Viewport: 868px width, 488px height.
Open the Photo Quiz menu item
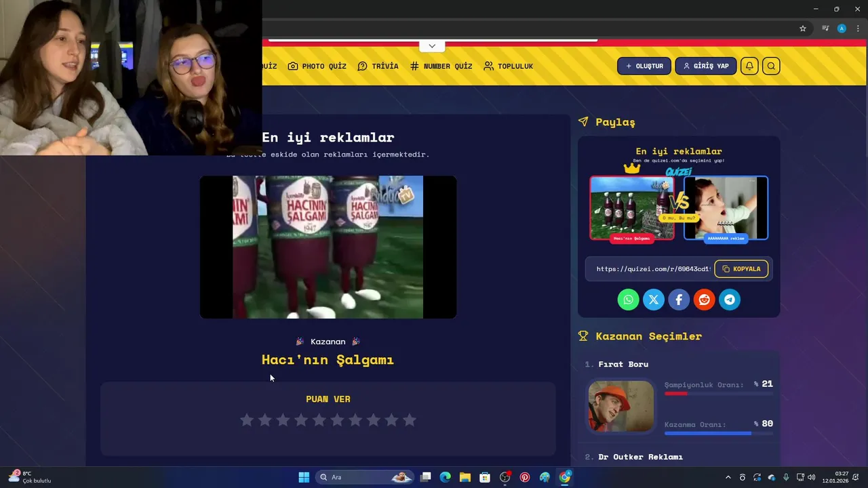pos(317,66)
